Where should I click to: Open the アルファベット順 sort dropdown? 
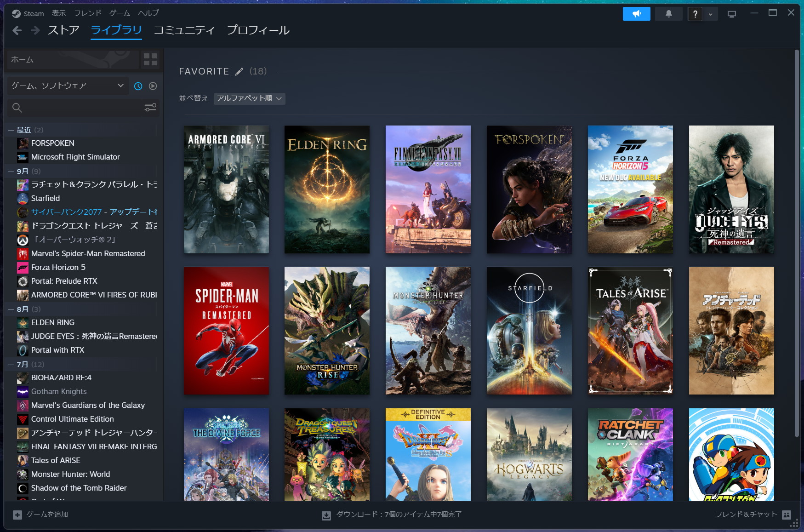pyautogui.click(x=249, y=98)
